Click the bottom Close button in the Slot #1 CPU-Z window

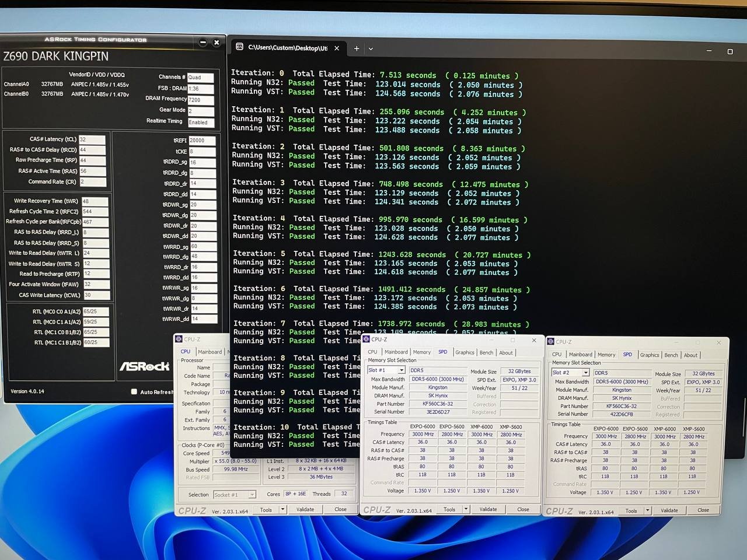[x=523, y=509]
